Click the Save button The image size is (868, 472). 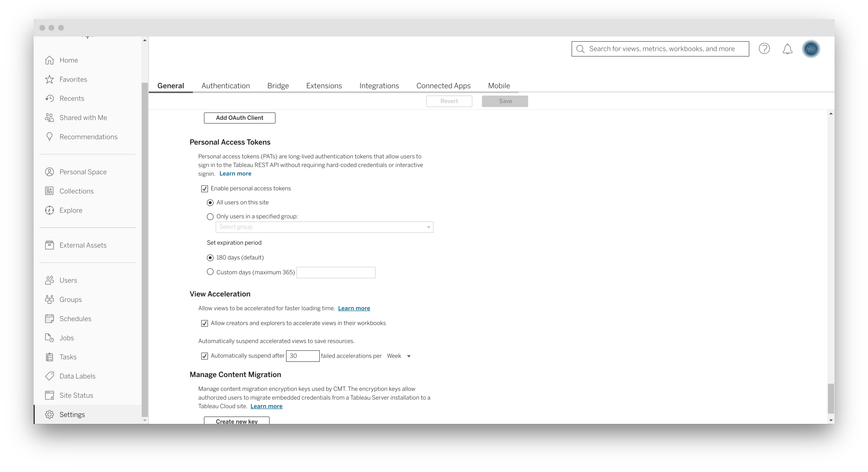pos(505,101)
